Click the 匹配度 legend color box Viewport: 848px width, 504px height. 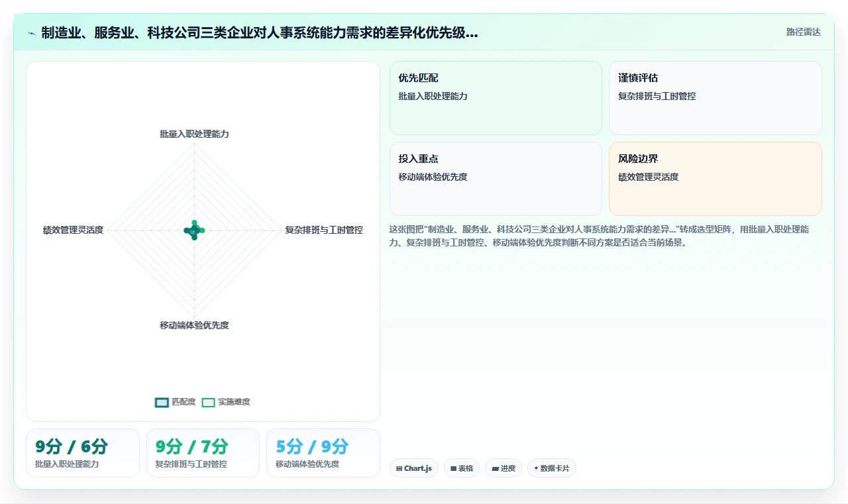pyautogui.click(x=162, y=402)
